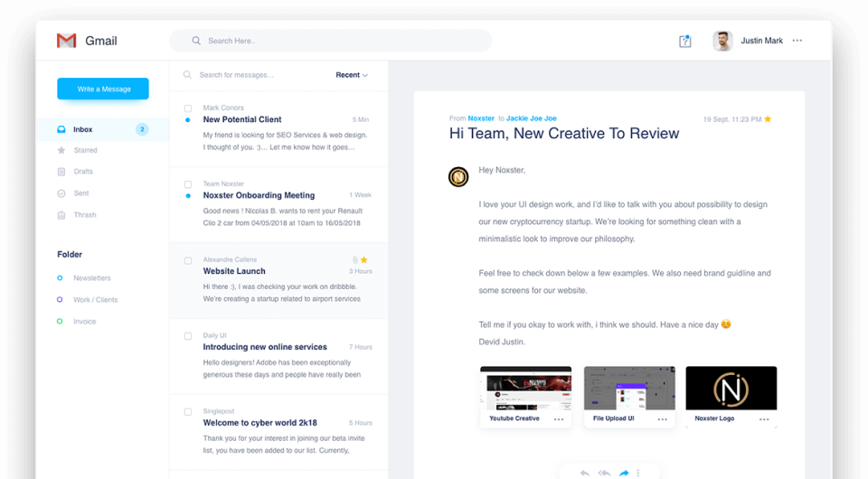The image size is (868, 479).
Task: Click the blue Forward arrow icon
Action: [624, 473]
